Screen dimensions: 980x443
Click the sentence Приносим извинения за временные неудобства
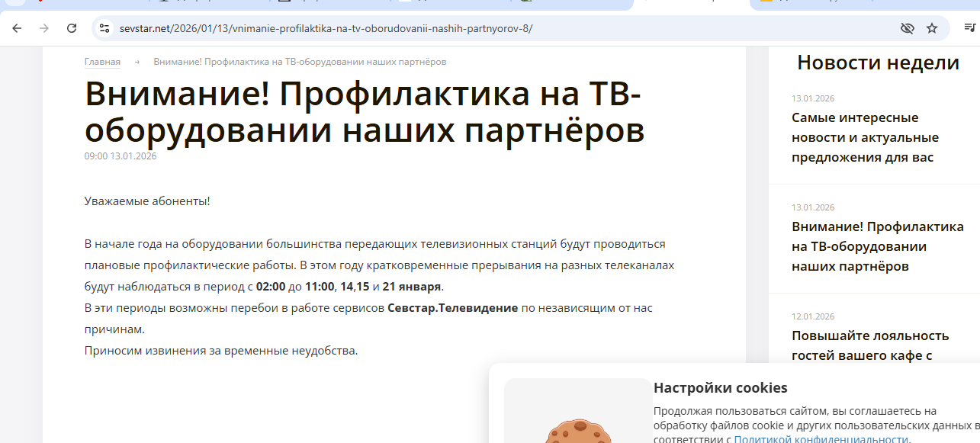(x=221, y=351)
